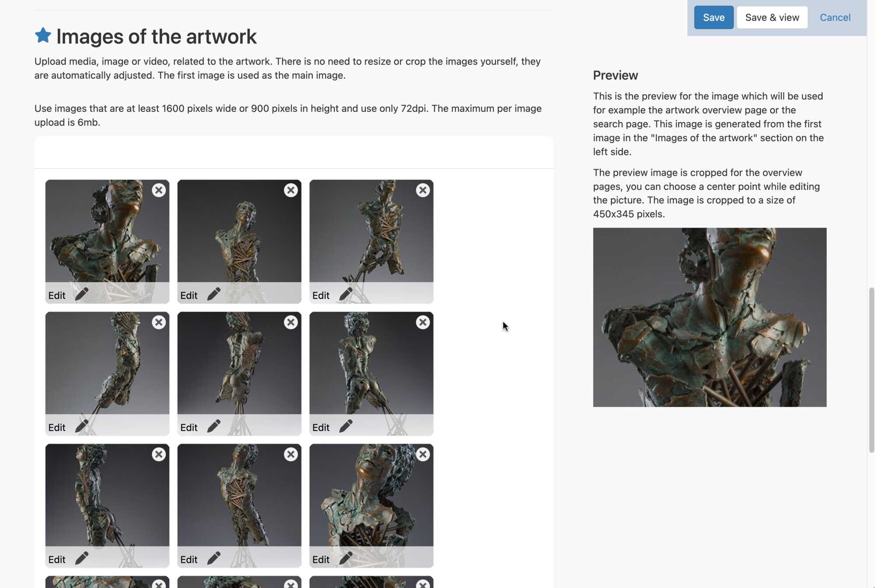
Task: Click the pencil icon on second top-row image
Action: (x=214, y=294)
